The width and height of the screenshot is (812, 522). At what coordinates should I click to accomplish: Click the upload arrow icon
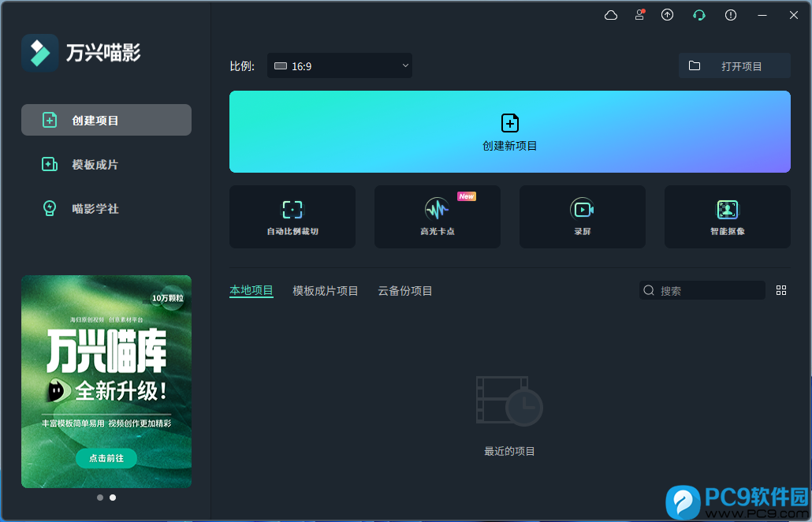tap(668, 15)
